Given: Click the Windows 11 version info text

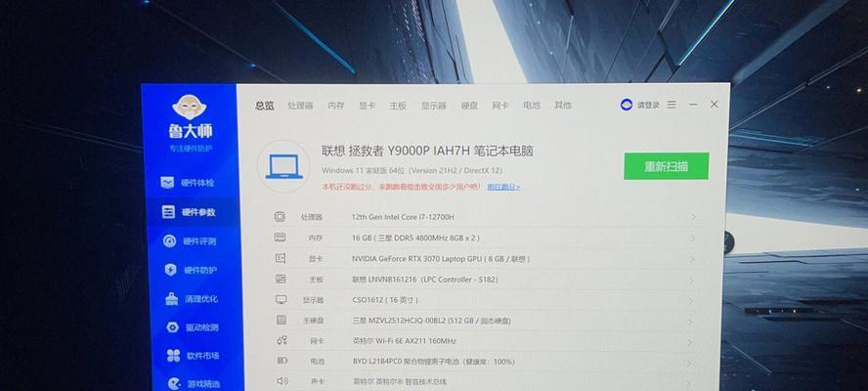Looking at the screenshot, I should pos(412,170).
